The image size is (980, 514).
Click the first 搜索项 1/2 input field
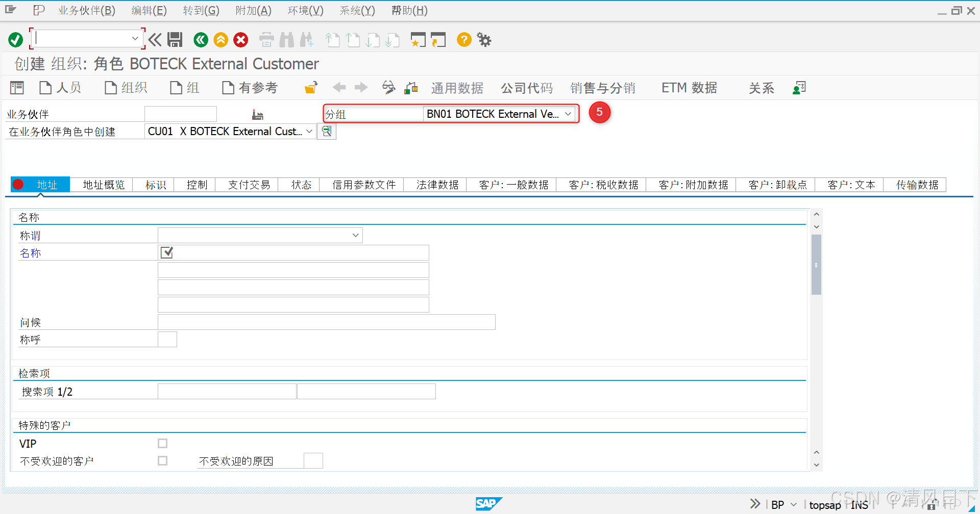coord(227,391)
